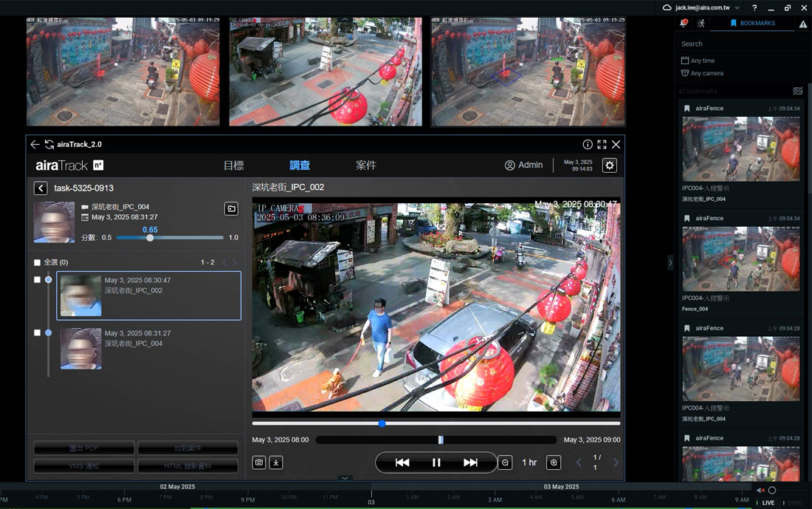Open the notifications bell tab
Image resolution: width=812 pixels, height=509 pixels.
click(684, 24)
